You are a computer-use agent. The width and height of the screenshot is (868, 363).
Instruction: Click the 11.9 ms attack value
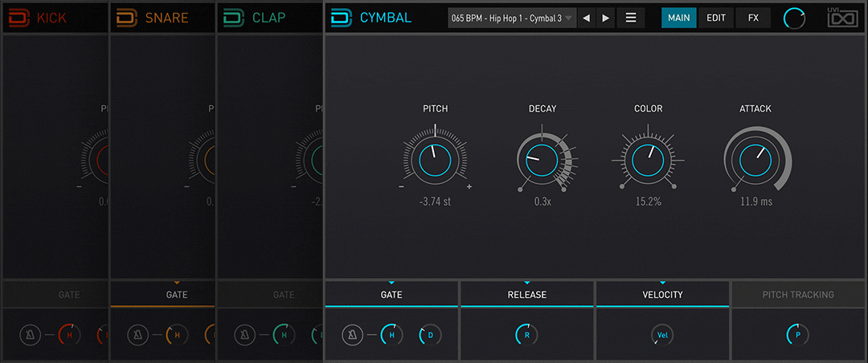pyautogui.click(x=756, y=202)
